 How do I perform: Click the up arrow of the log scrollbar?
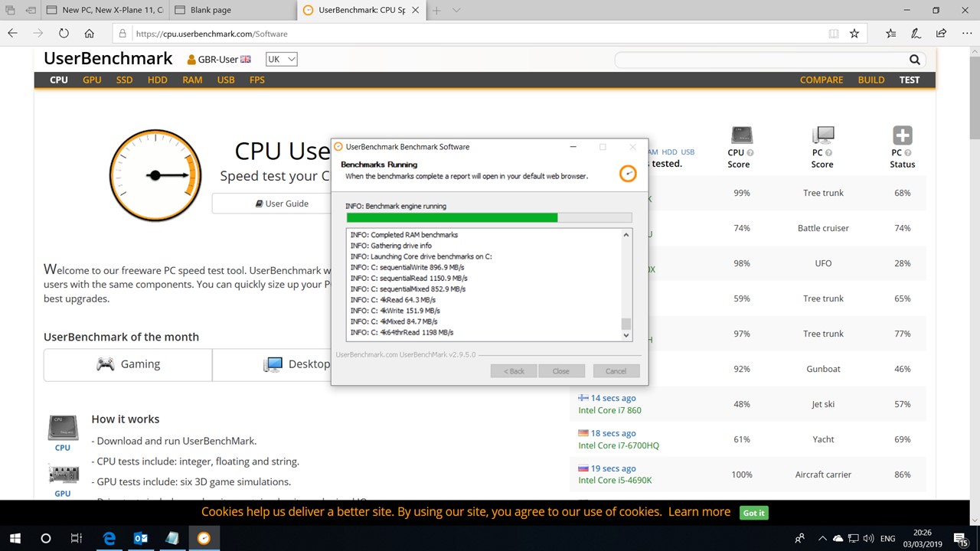(x=626, y=235)
